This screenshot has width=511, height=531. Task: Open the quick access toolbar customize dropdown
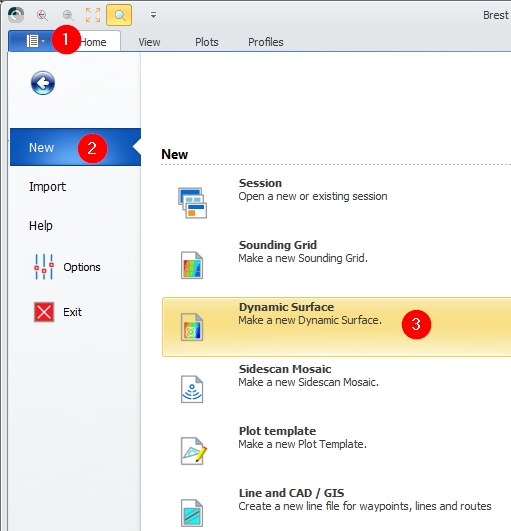tap(153, 15)
